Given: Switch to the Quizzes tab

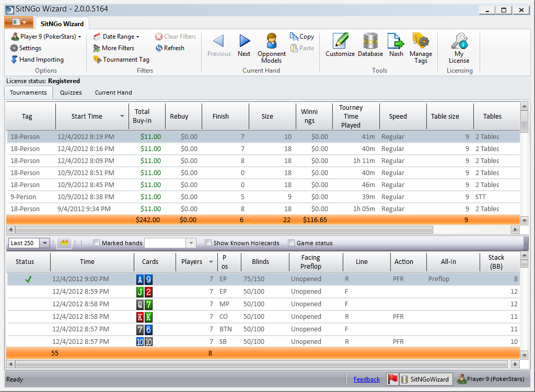Looking at the screenshot, I should (71, 93).
